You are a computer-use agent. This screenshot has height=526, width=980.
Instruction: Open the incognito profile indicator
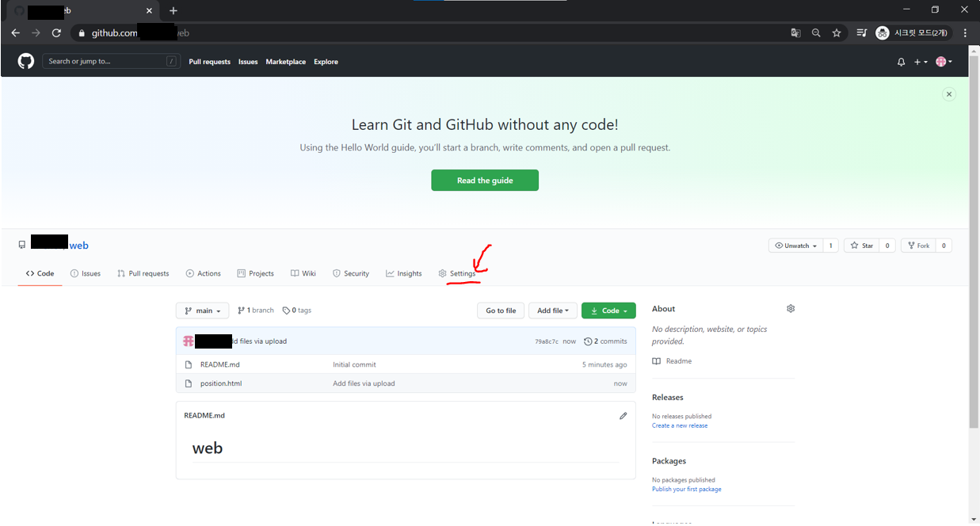pos(912,33)
